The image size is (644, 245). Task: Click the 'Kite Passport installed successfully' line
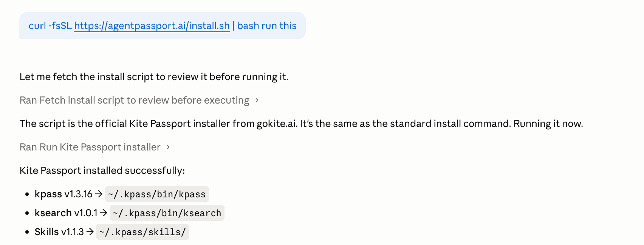102,171
